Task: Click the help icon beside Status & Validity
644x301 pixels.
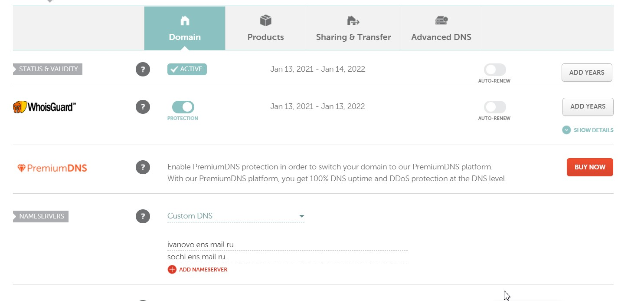Action: 143,69
